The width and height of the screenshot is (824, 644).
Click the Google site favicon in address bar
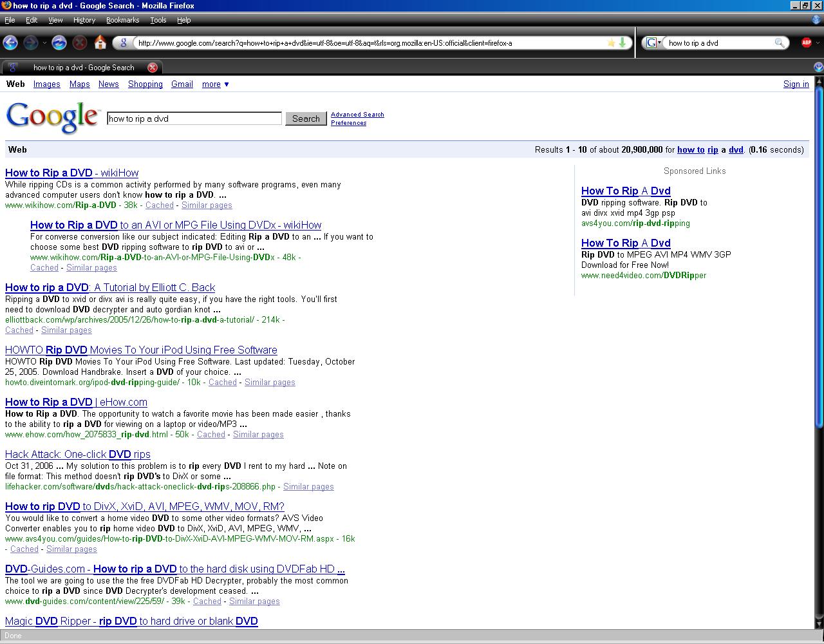(123, 43)
